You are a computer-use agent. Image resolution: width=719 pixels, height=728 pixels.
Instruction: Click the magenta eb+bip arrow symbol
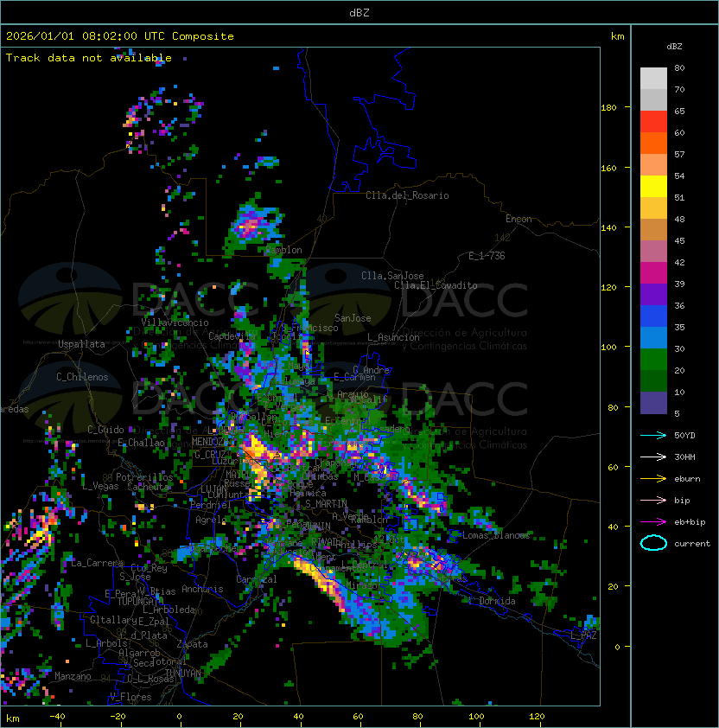click(653, 522)
